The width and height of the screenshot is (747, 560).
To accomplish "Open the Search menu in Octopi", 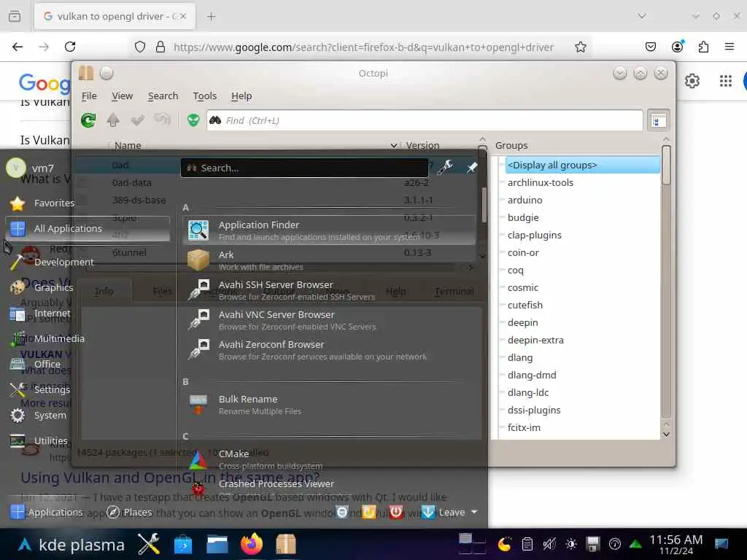I will pos(163,96).
